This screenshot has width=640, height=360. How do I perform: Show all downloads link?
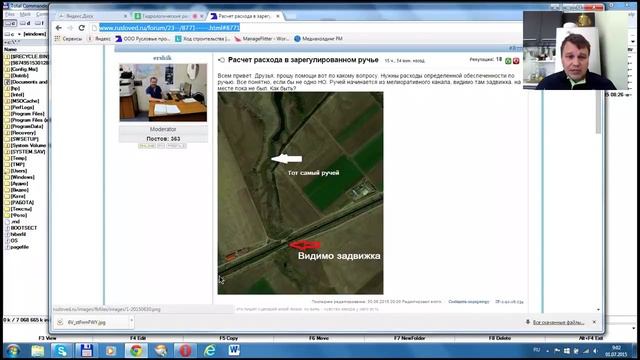coord(558,322)
